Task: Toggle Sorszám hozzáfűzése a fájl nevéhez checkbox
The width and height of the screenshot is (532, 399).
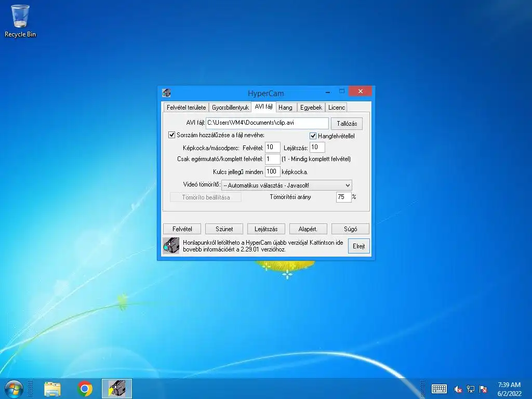Action: tap(171, 135)
